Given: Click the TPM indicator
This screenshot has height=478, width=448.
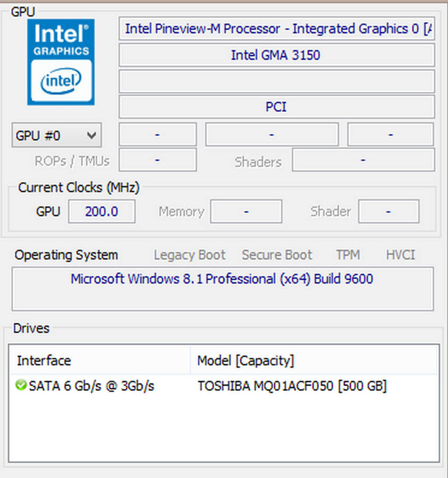Looking at the screenshot, I should [348, 255].
